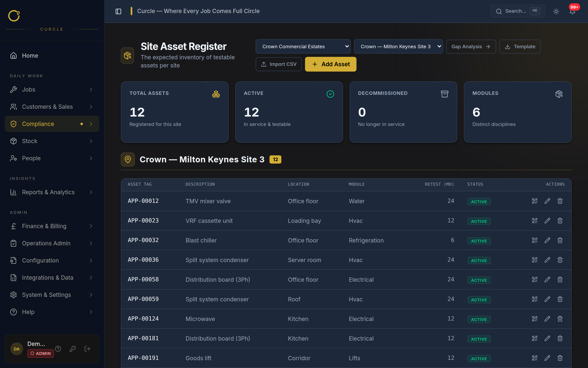The width and height of the screenshot is (588, 368).
Task: Edit asset APP-00058
Action: (x=547, y=279)
